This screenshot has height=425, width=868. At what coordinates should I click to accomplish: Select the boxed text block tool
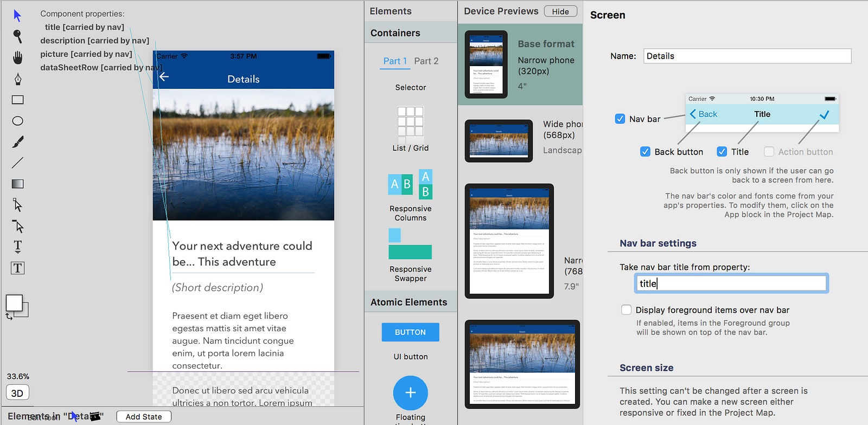pyautogui.click(x=17, y=268)
